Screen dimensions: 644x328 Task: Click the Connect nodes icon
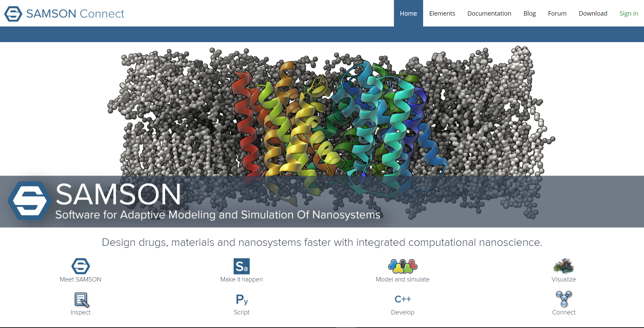coord(564,299)
